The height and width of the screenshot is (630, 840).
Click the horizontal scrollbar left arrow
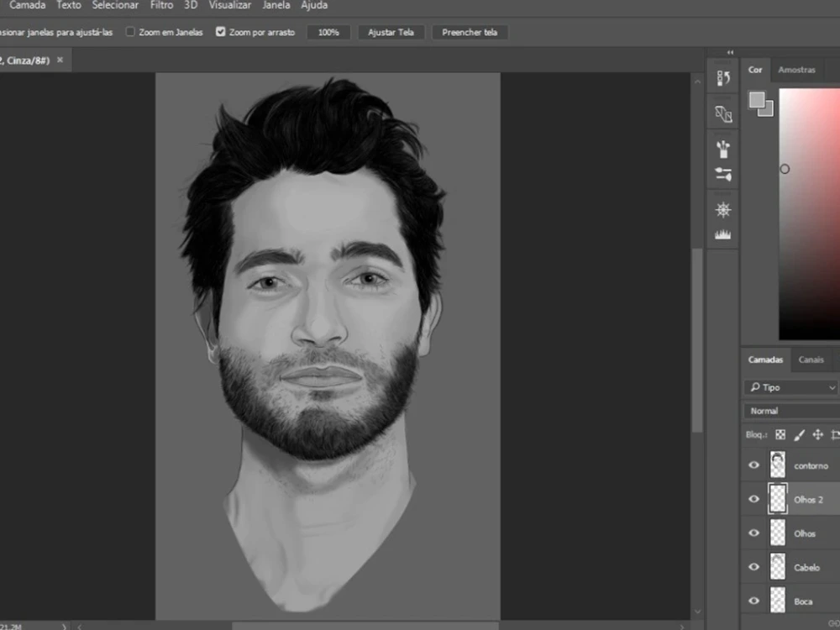(x=79, y=627)
